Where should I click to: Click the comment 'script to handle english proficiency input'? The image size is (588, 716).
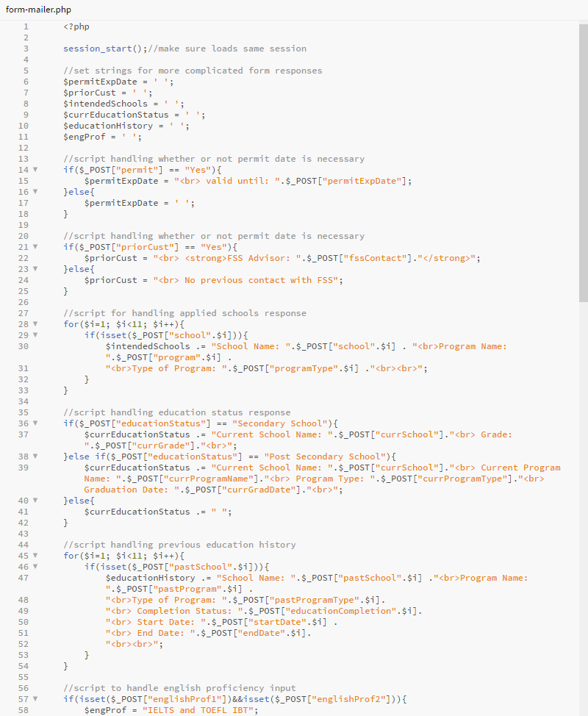coord(179,688)
